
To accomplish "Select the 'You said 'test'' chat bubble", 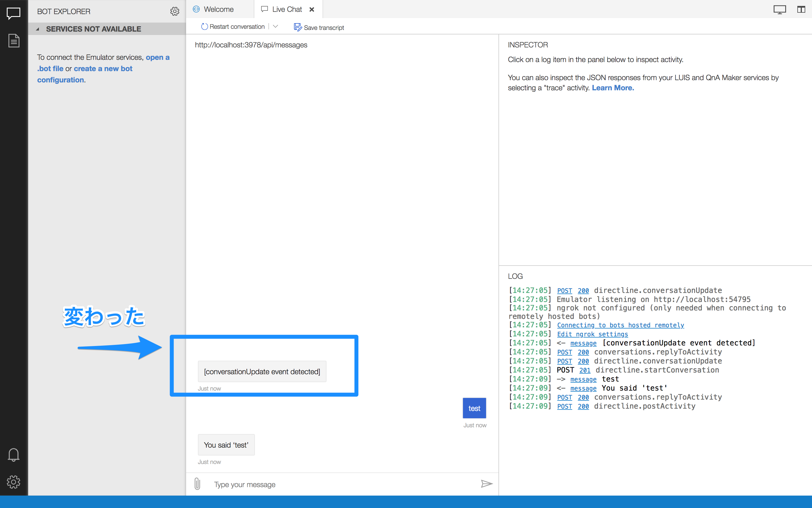I will [x=226, y=445].
